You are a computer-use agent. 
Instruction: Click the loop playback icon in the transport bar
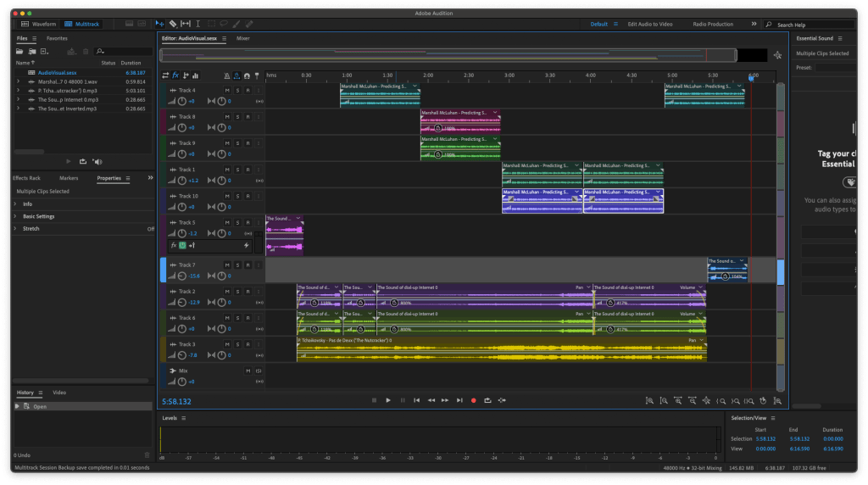coord(488,400)
